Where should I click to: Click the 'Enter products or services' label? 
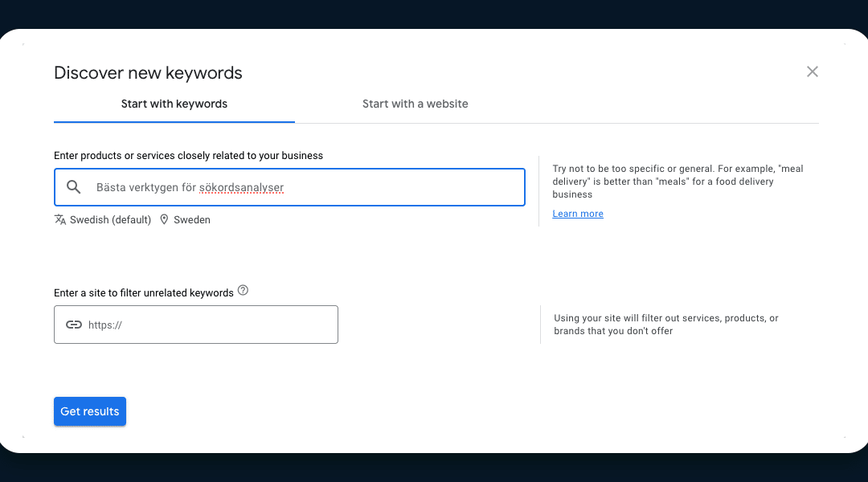pos(188,156)
